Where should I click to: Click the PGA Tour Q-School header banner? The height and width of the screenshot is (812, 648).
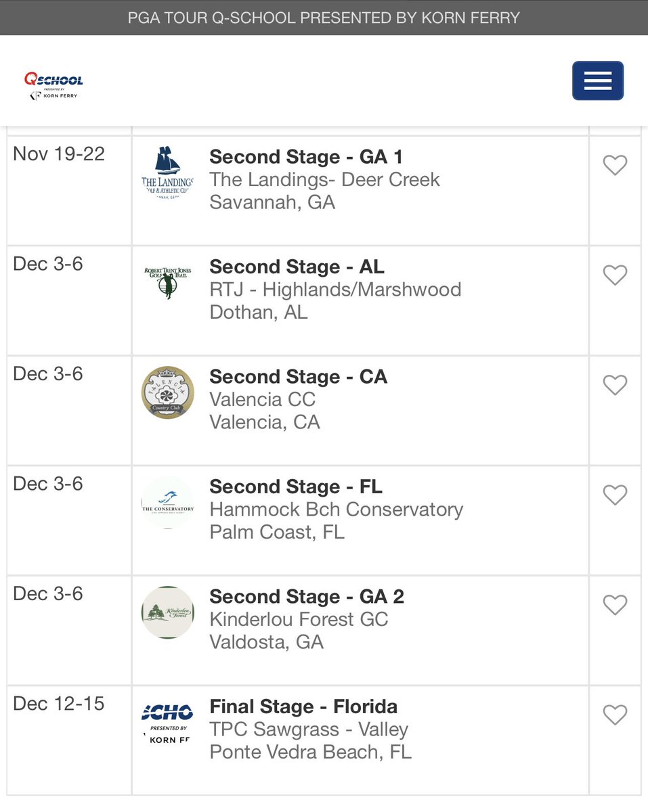[324, 18]
